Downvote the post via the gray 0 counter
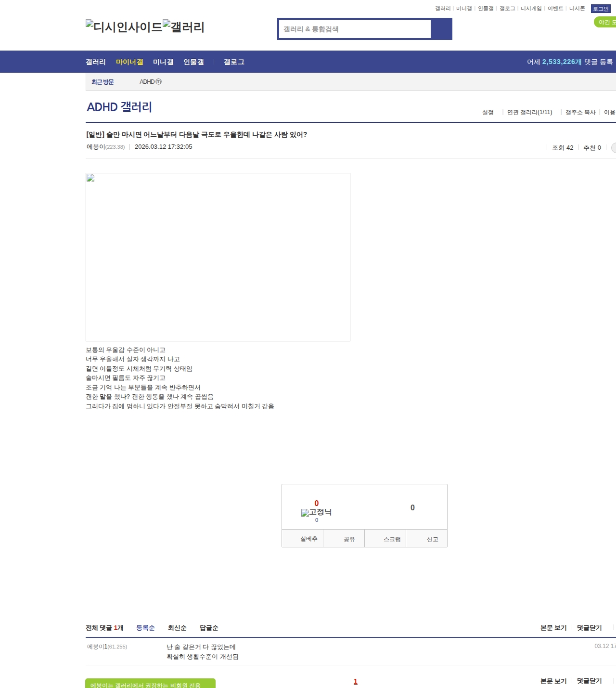616x688 pixels. (x=412, y=507)
